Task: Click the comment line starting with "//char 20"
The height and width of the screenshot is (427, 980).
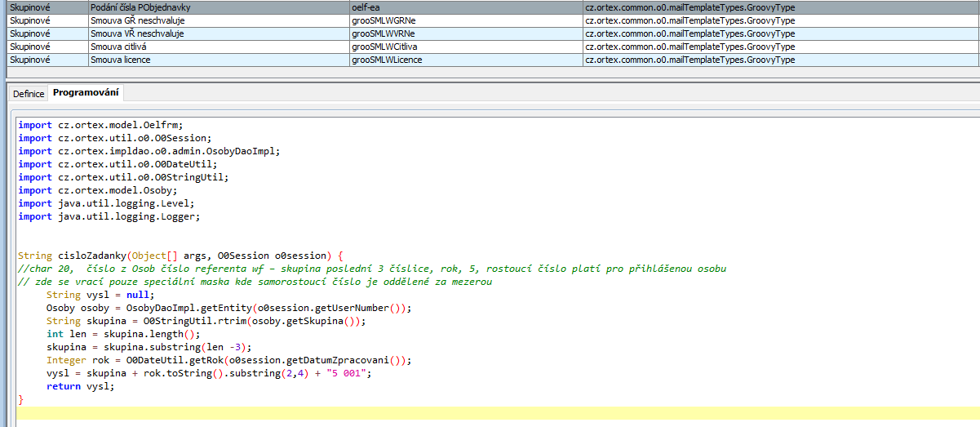Action: (245, 269)
